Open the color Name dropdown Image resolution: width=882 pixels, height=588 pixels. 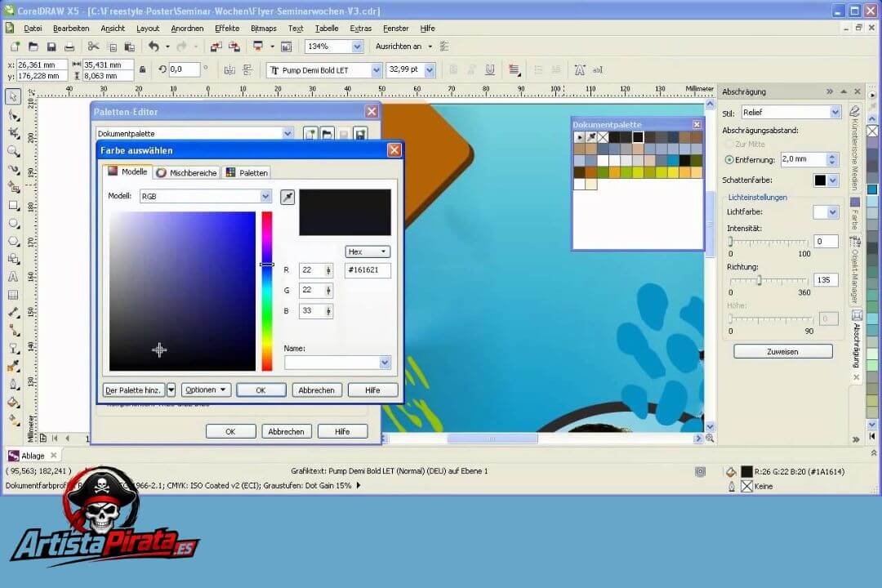(x=385, y=363)
